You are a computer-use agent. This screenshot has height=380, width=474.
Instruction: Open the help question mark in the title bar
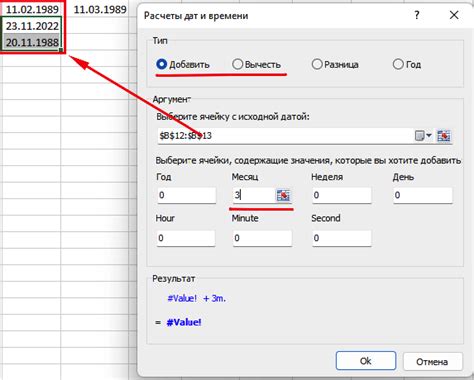(417, 15)
